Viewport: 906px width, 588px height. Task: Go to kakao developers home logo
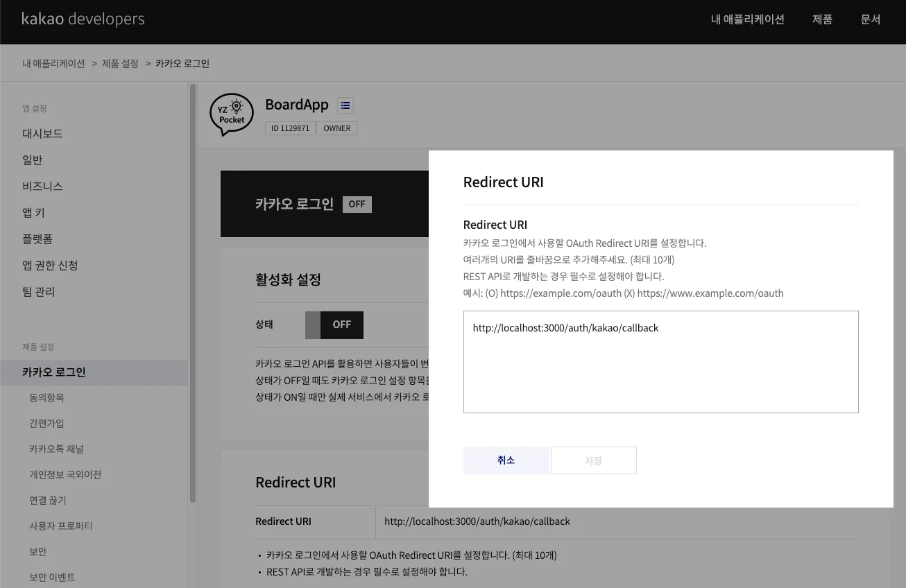[83, 19]
